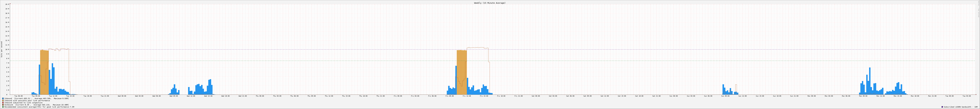Click the Wed 12:00 time axis label
980x109 pixels.
pyautogui.click(x=191, y=96)
